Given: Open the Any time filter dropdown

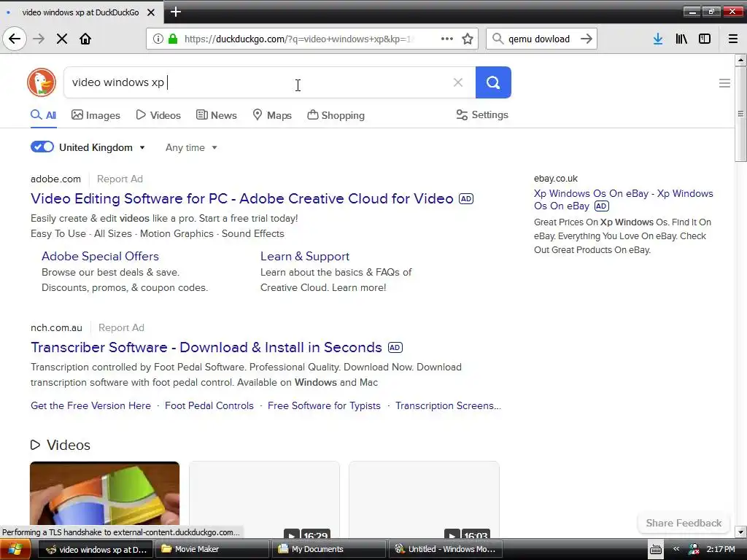Looking at the screenshot, I should point(191,147).
